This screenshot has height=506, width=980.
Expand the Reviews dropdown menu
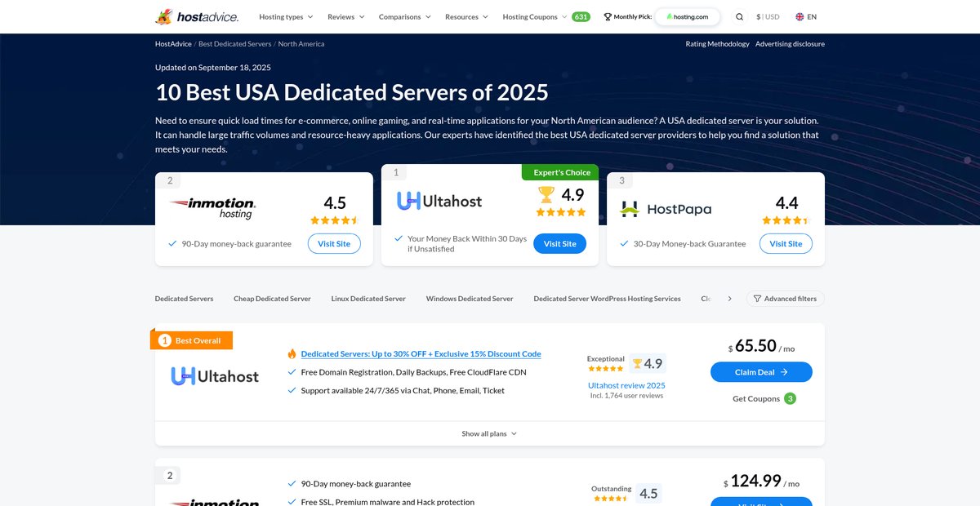[x=346, y=16]
